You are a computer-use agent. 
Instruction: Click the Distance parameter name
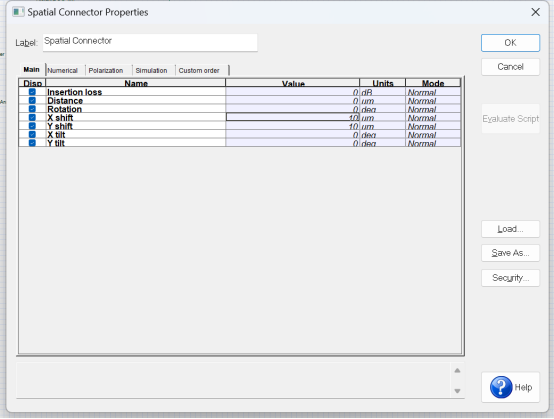pyautogui.click(x=65, y=101)
